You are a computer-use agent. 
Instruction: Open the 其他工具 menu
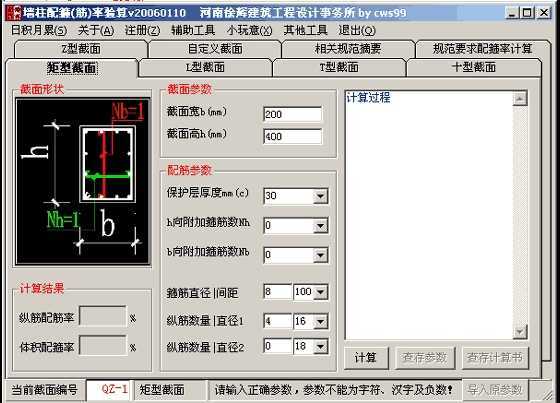305,30
